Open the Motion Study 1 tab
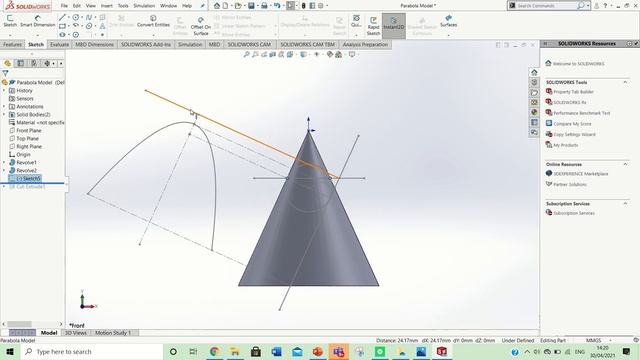The image size is (640, 360). [x=113, y=333]
